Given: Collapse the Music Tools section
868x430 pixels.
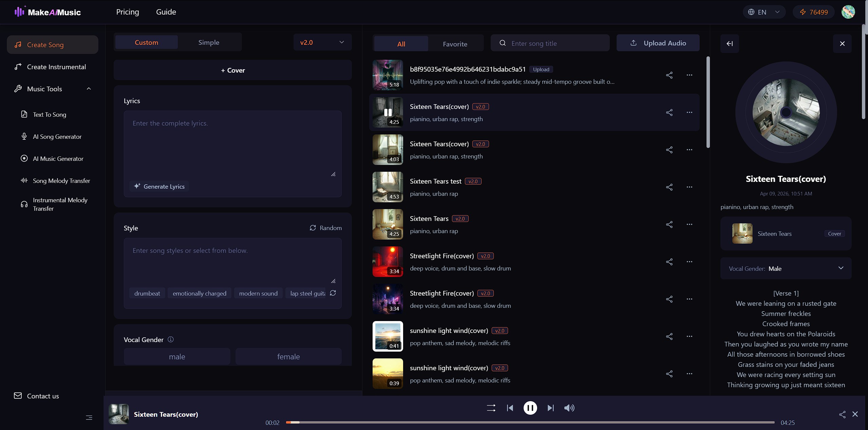Looking at the screenshot, I should click(x=89, y=89).
